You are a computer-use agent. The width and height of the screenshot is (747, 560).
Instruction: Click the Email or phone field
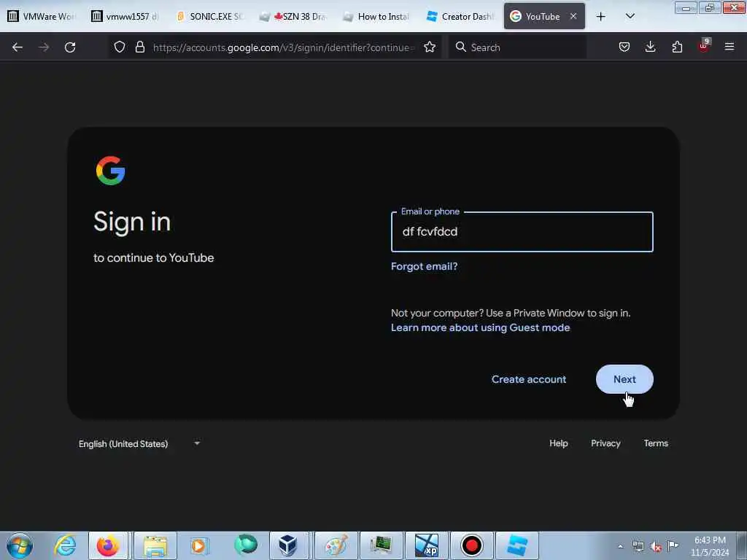click(x=522, y=232)
